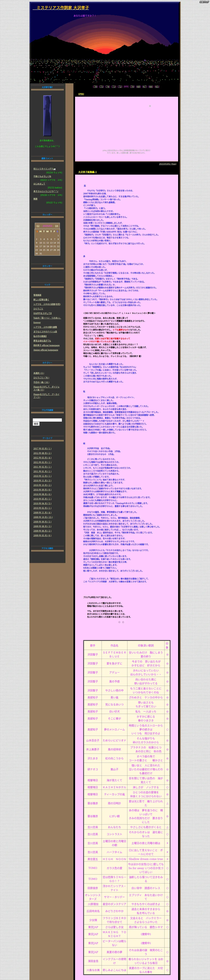Open 新しい記事を書く link
This screenshot has height=980, width=210.
pos(41,300)
